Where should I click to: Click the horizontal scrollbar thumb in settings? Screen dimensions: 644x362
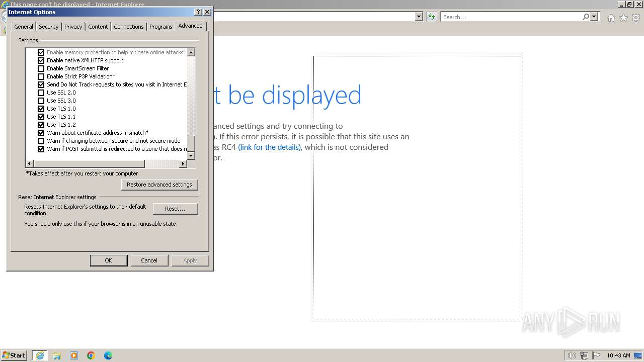click(89, 164)
